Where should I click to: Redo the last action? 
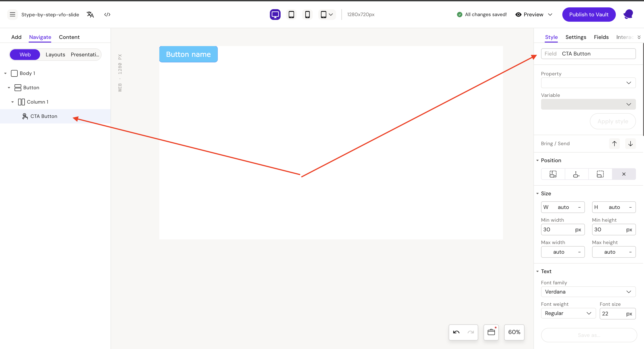point(471,332)
